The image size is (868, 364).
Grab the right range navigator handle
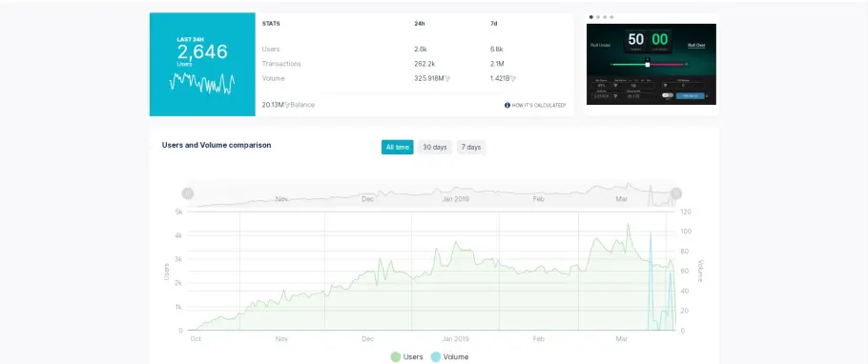[676, 193]
